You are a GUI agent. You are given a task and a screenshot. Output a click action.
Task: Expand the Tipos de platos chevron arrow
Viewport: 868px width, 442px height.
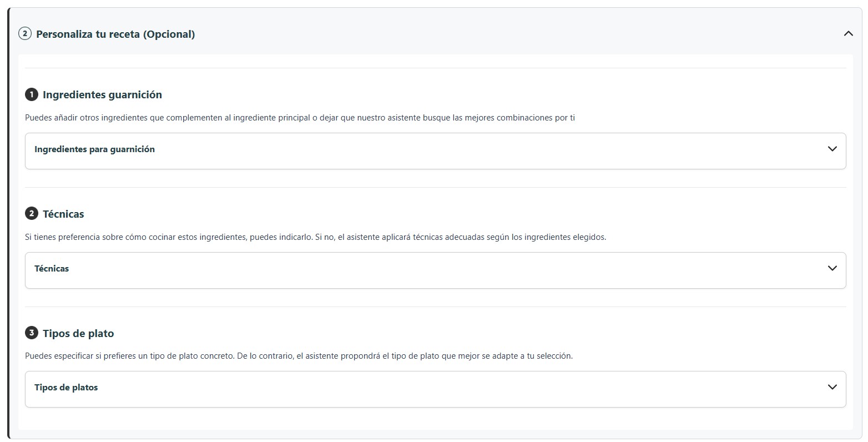[832, 387]
